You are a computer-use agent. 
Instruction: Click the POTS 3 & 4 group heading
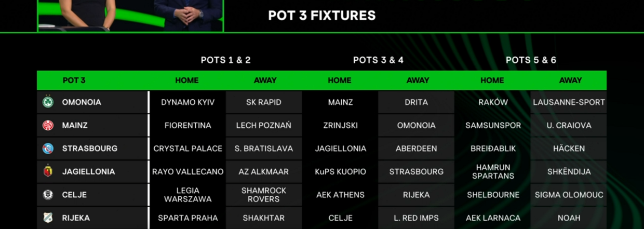pyautogui.click(x=378, y=60)
